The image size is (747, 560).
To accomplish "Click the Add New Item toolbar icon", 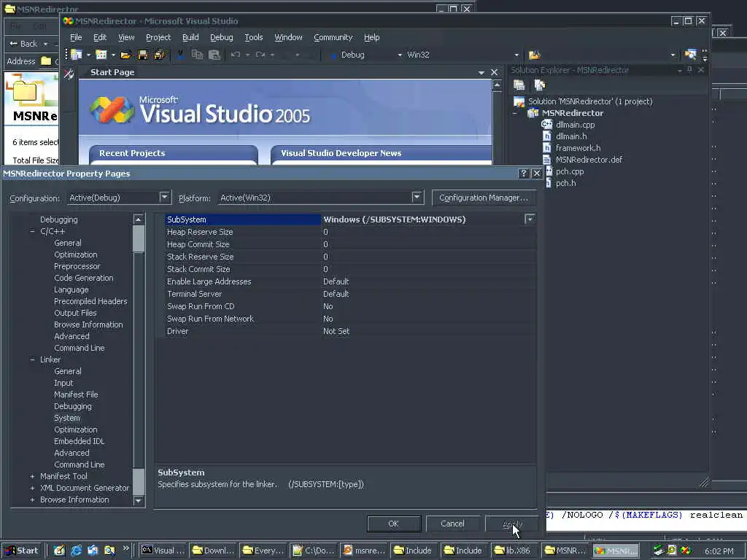I will (101, 55).
